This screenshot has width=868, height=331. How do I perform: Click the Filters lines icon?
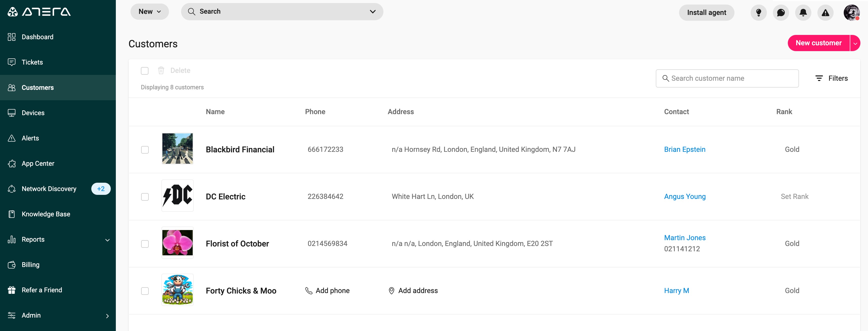819,78
